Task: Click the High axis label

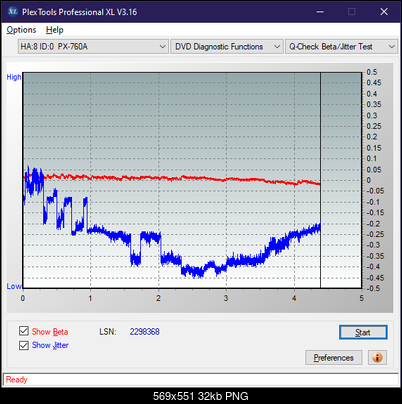Action: tap(14, 77)
